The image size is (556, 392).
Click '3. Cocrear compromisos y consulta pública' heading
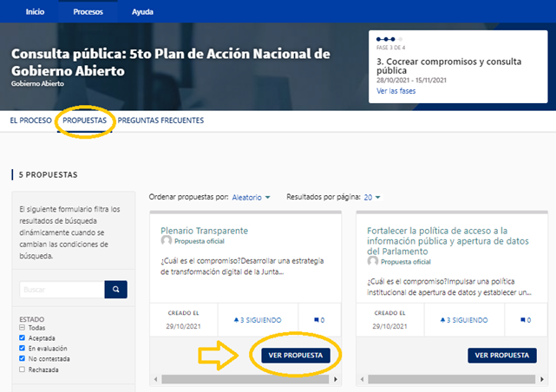(x=449, y=66)
